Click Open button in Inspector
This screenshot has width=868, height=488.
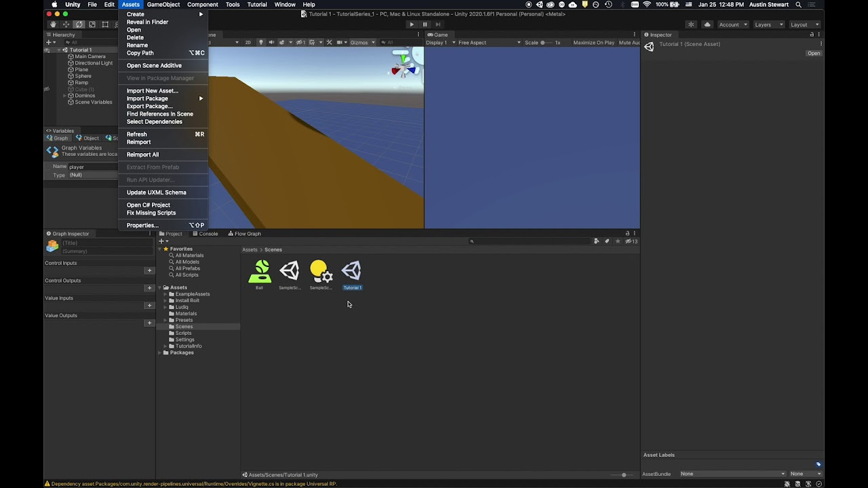[814, 53]
